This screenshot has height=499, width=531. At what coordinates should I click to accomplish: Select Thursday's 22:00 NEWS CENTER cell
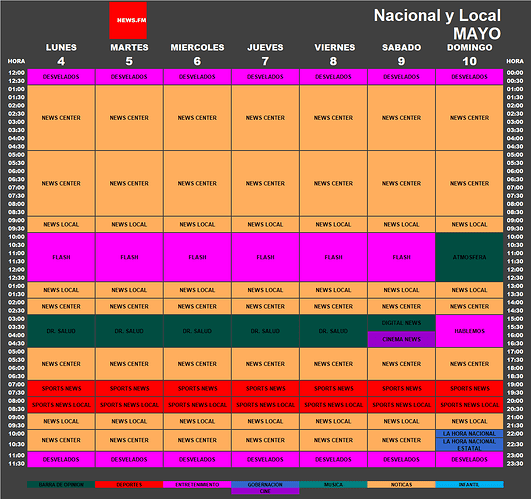(265, 440)
